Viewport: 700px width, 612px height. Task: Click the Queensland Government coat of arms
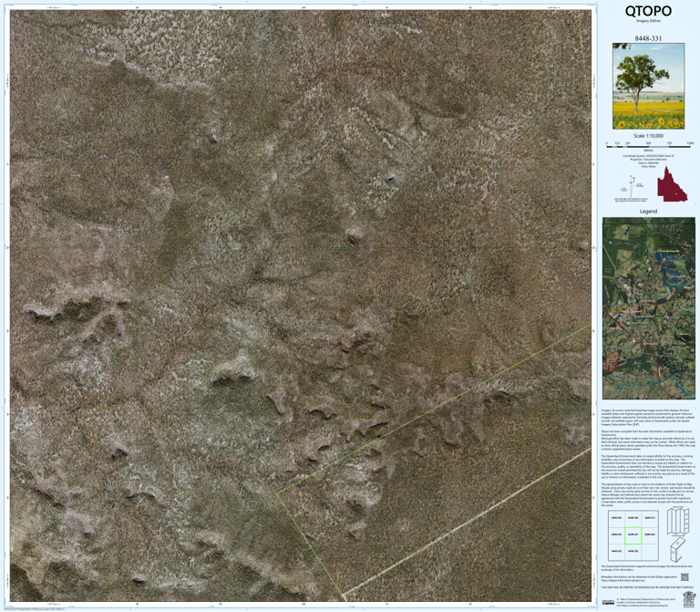click(x=689, y=599)
